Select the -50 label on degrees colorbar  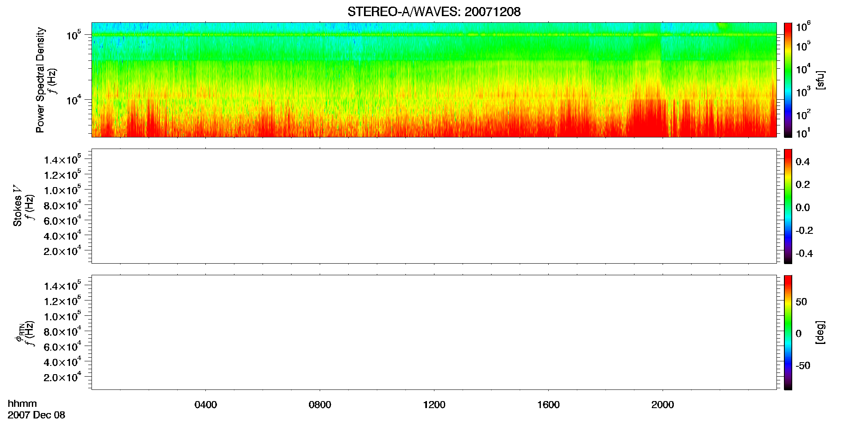(803, 366)
